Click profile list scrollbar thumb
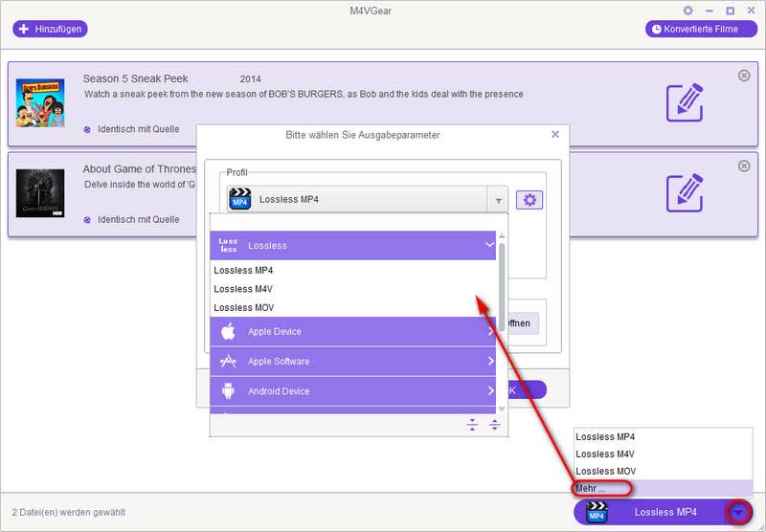This screenshot has width=766, height=532. coord(502,288)
